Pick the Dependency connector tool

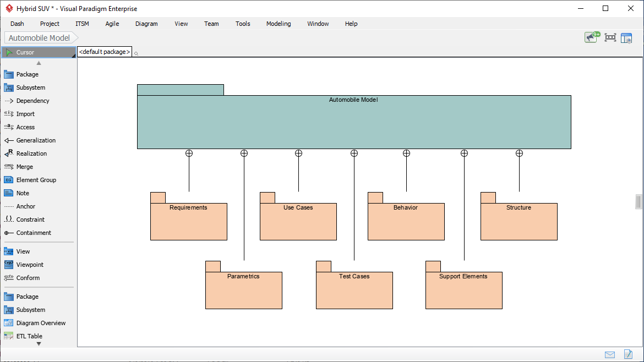point(33,101)
